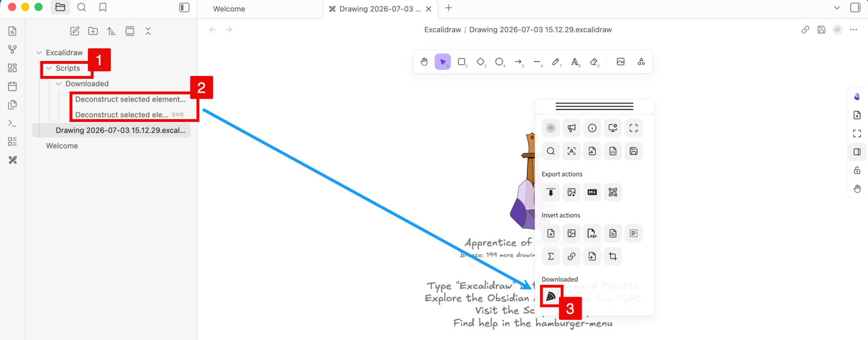The width and height of the screenshot is (868, 340).
Task: Click the search magnifier icon in the tools panel
Action: coord(551,151)
